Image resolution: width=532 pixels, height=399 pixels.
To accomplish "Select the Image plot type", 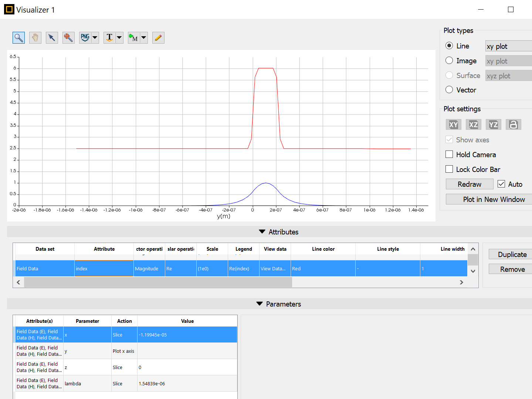I will click(449, 61).
